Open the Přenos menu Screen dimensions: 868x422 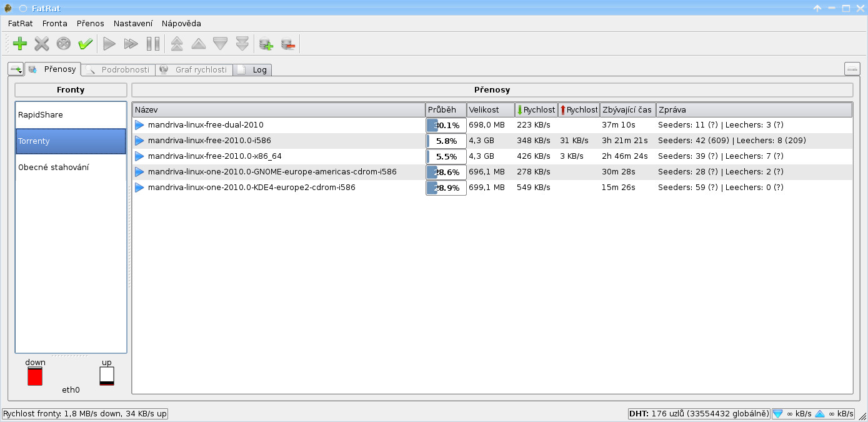91,23
